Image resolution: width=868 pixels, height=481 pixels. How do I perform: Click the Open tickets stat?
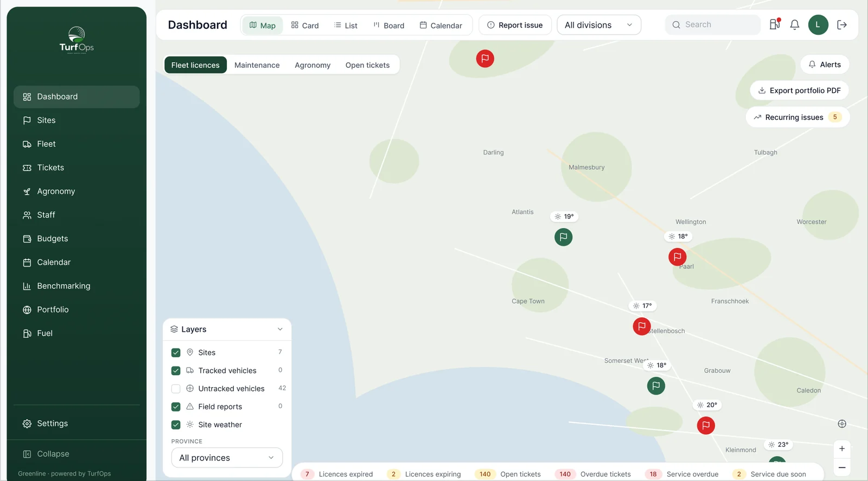point(508,474)
